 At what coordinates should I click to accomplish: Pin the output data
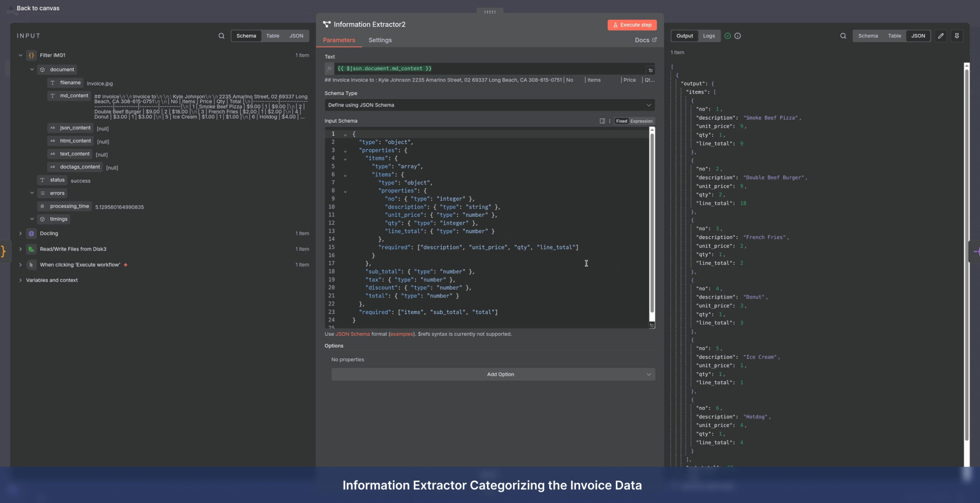point(957,36)
